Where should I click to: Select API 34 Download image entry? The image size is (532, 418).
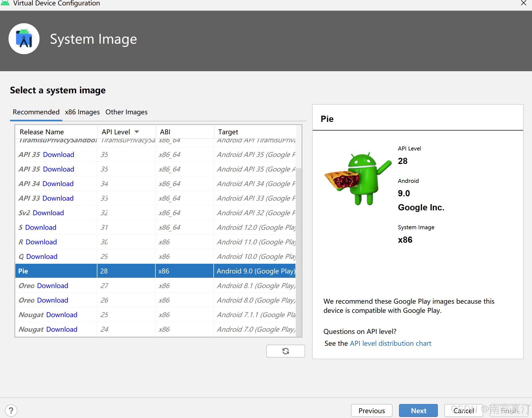pos(47,184)
